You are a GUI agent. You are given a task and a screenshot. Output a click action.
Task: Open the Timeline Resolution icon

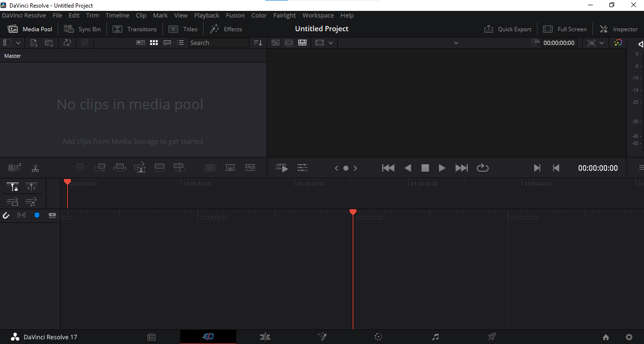(320, 43)
